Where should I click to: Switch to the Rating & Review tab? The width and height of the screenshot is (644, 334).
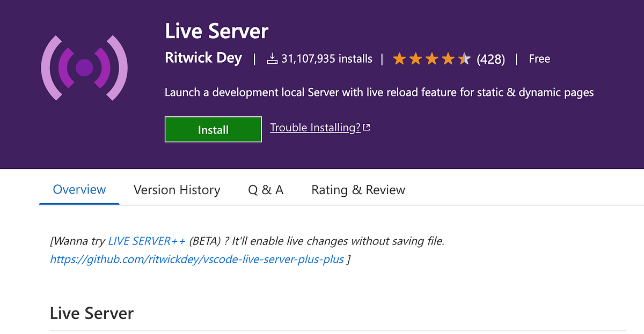coord(358,190)
